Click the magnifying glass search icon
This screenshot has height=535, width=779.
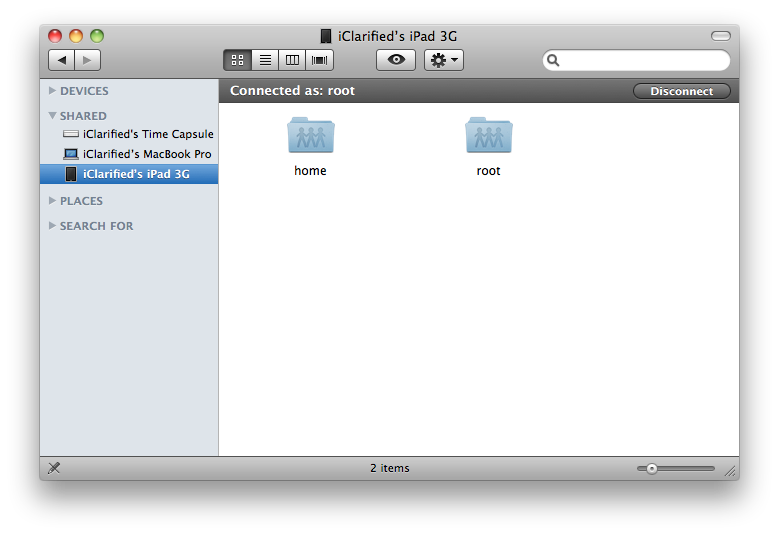tap(553, 60)
